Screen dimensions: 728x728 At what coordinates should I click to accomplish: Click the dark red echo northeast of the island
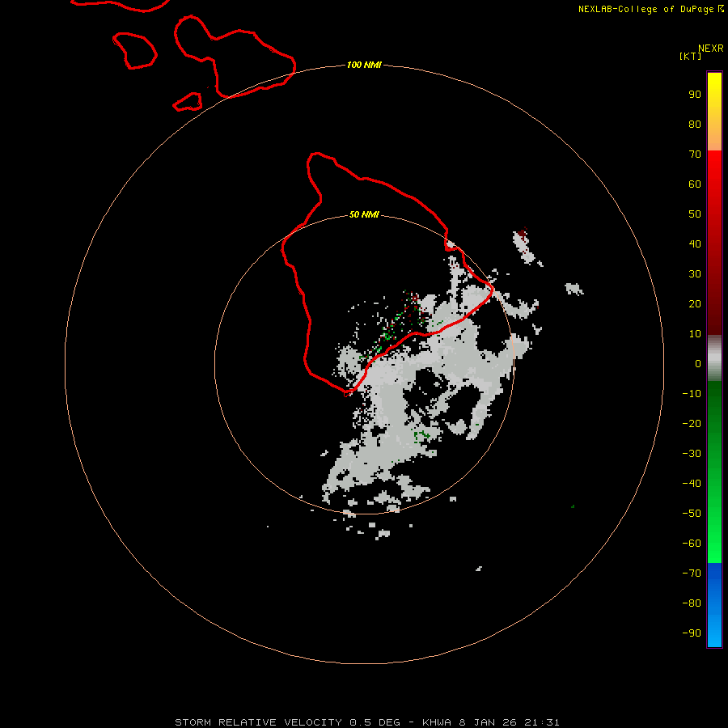(x=523, y=235)
